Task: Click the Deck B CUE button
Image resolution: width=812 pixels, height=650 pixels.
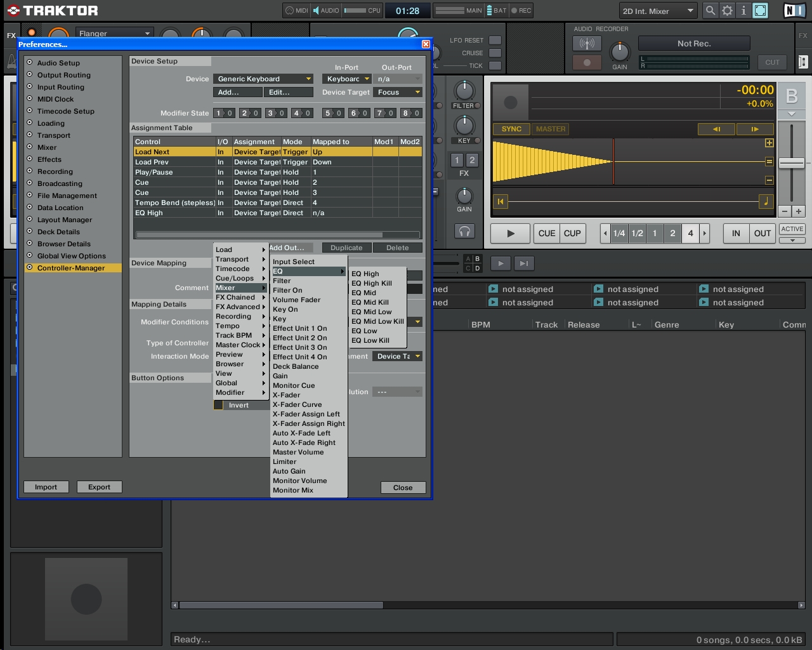Action: [x=547, y=233]
